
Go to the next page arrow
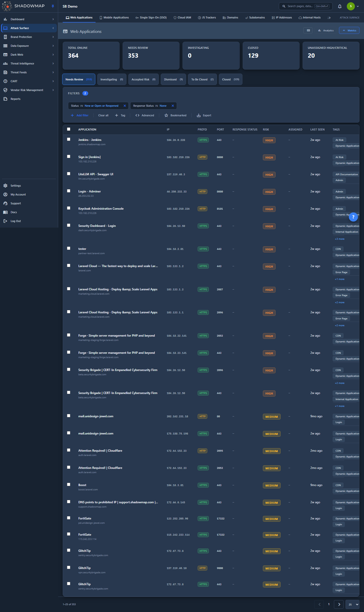(339, 604)
